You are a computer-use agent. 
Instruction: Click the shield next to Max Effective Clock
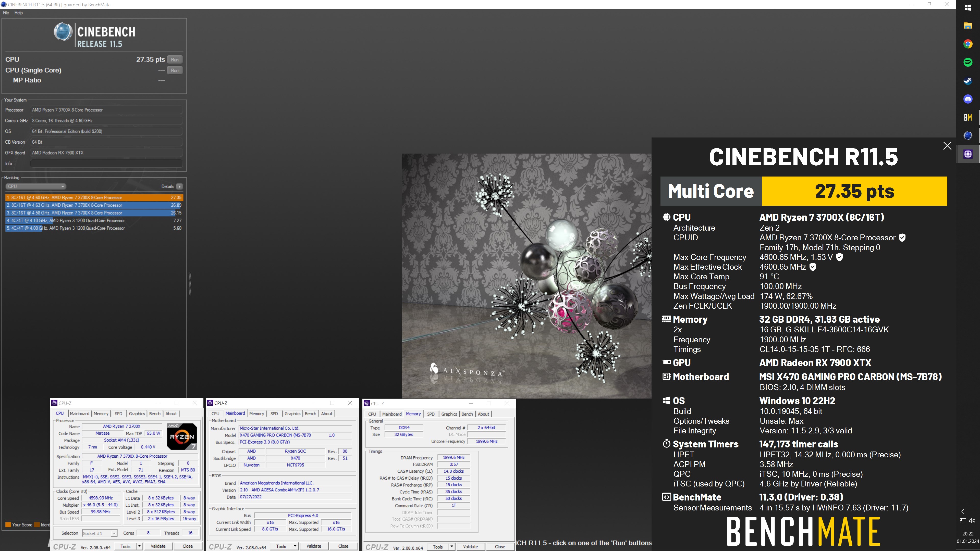click(x=813, y=267)
